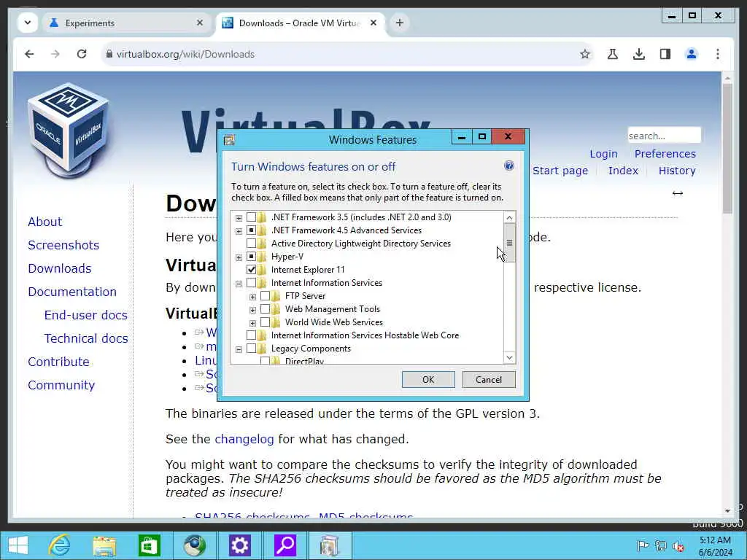The width and height of the screenshot is (747, 560).
Task: Click the feature list scroll-up arrow
Action: [509, 217]
